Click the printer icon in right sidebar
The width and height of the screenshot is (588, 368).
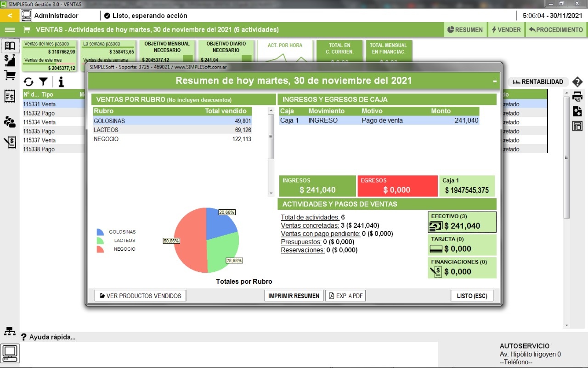(577, 97)
